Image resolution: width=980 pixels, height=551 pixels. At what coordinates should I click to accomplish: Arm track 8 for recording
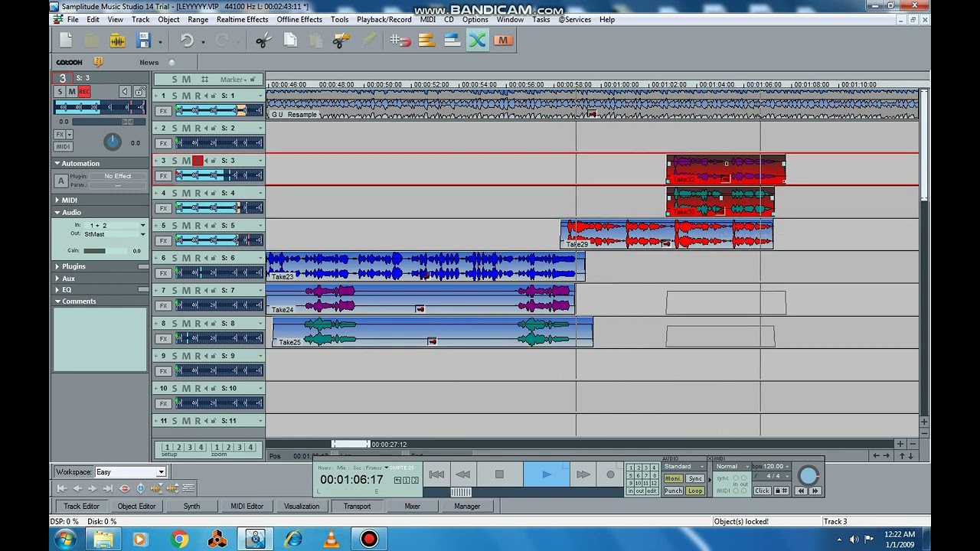pos(198,323)
